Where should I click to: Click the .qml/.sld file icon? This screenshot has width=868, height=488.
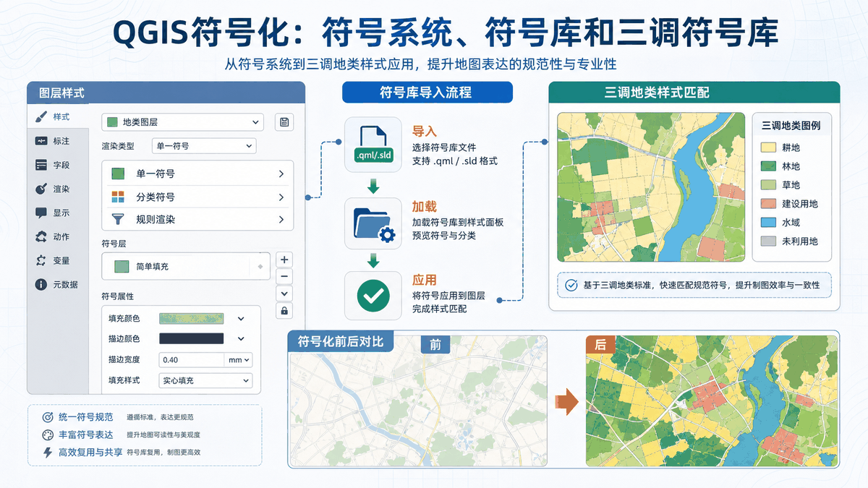(373, 145)
